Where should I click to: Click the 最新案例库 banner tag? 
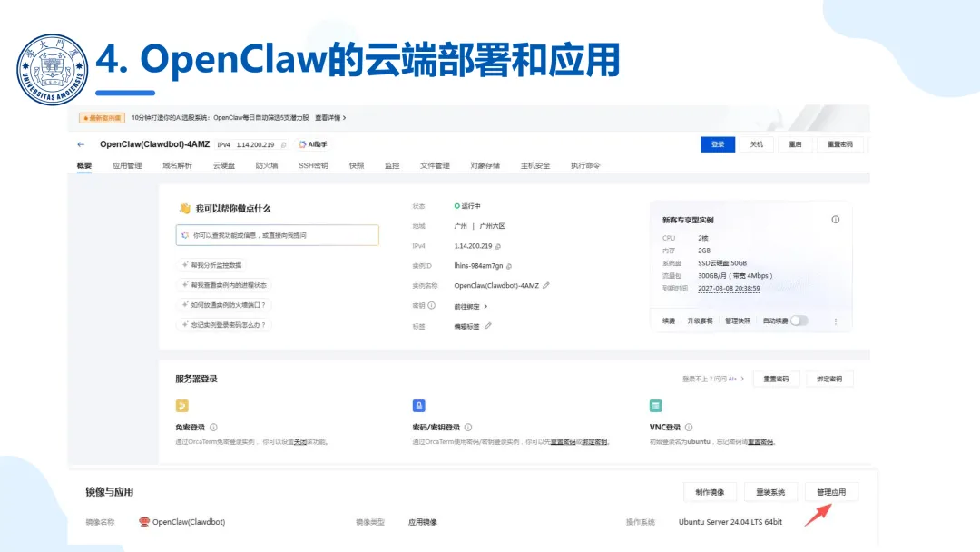tap(102, 117)
